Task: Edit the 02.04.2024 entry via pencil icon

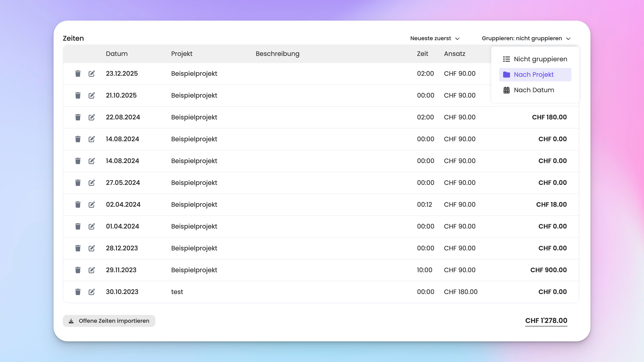Action: click(x=92, y=205)
